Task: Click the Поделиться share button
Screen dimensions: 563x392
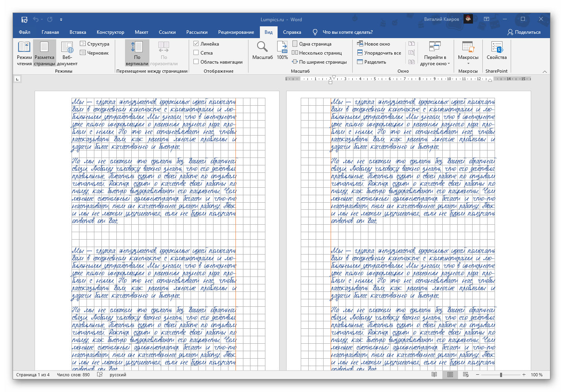Action: click(x=524, y=32)
